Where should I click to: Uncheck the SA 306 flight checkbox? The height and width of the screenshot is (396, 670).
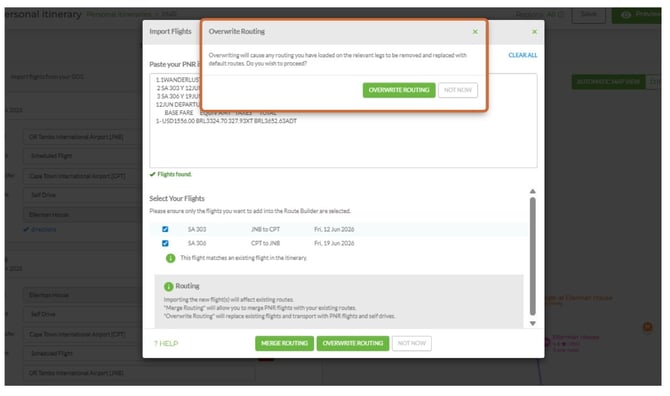coord(165,243)
